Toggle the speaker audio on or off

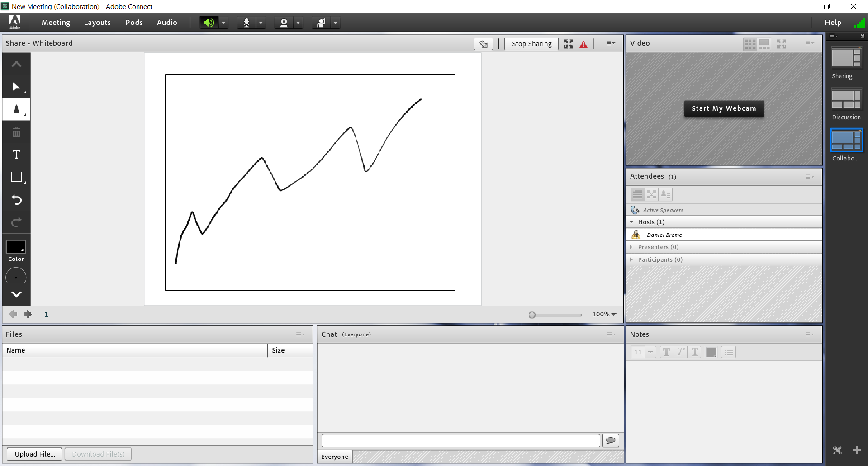click(x=209, y=23)
